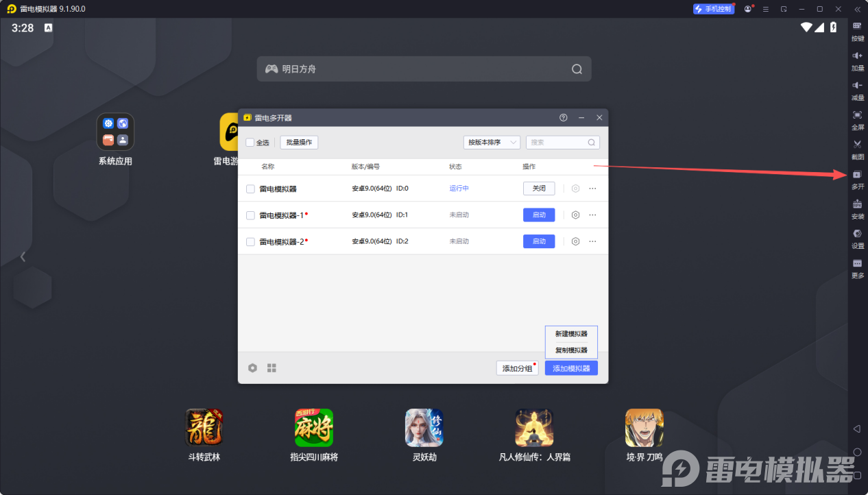Click the blue 添加模拟器 button
Screen dimensions: 868x495
pos(571,368)
